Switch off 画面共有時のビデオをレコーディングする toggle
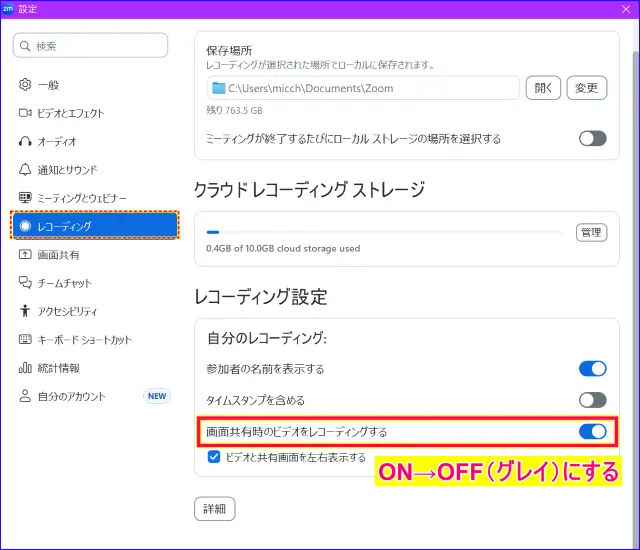The width and height of the screenshot is (640, 550). pyautogui.click(x=592, y=431)
